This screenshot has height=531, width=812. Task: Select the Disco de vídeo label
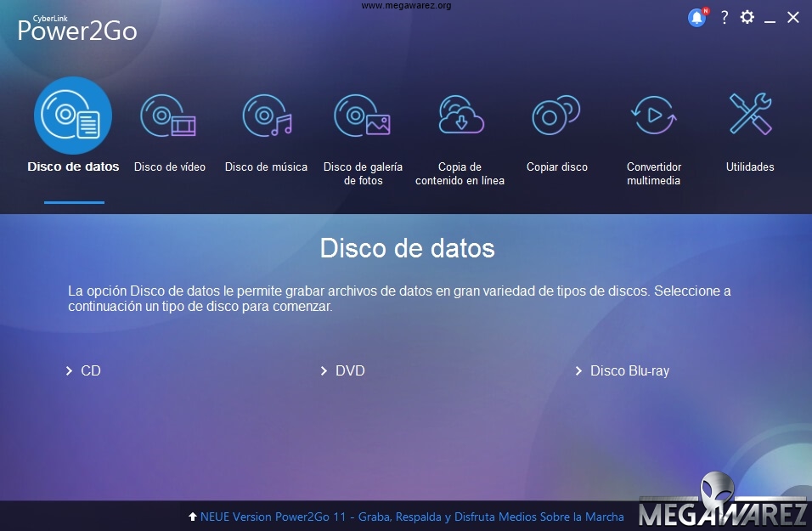[x=170, y=167]
